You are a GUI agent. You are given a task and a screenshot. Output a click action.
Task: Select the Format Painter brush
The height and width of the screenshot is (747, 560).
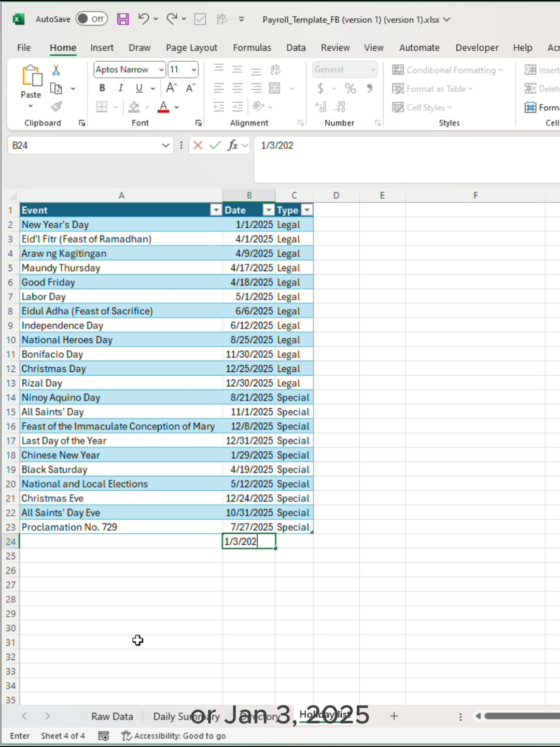point(56,107)
